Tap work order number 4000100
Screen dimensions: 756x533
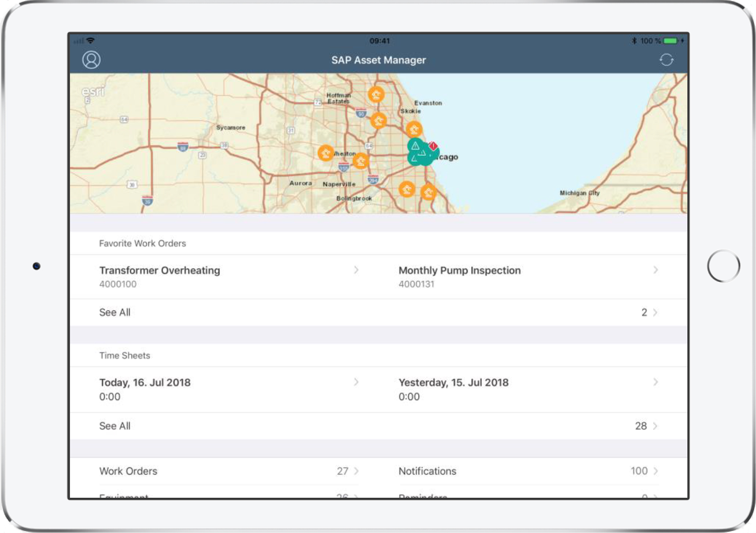[x=118, y=284]
